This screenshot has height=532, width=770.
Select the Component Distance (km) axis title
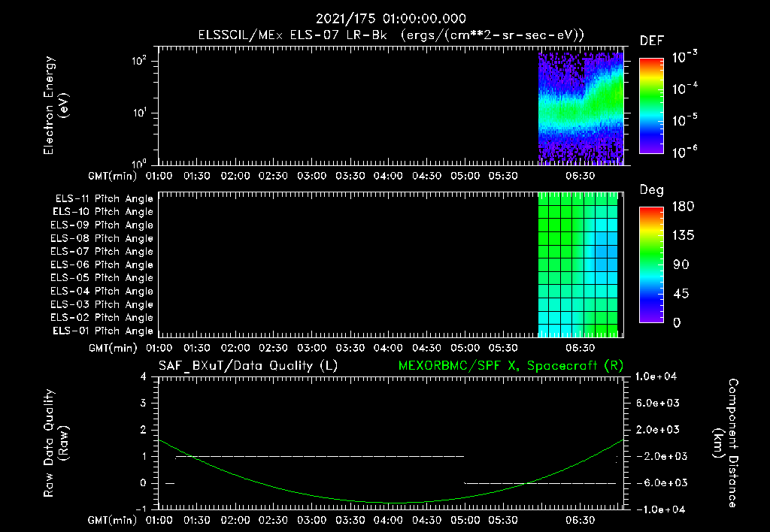point(726,443)
